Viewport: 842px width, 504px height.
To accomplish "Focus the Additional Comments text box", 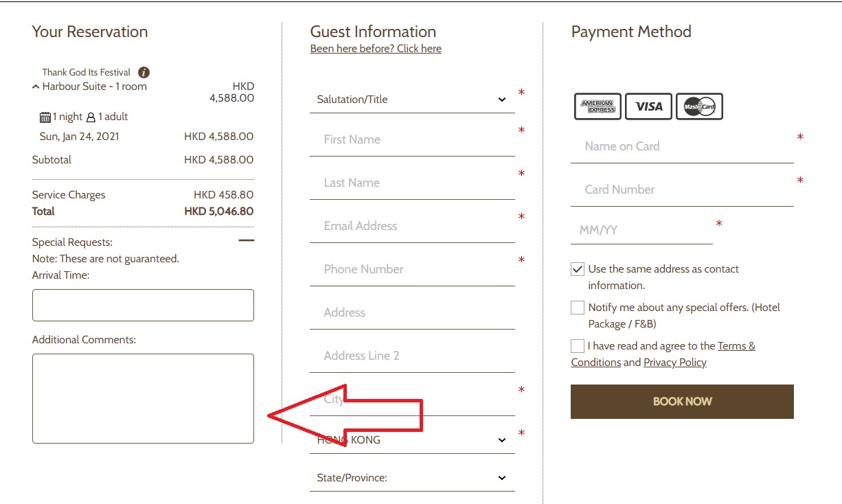I will 143,398.
